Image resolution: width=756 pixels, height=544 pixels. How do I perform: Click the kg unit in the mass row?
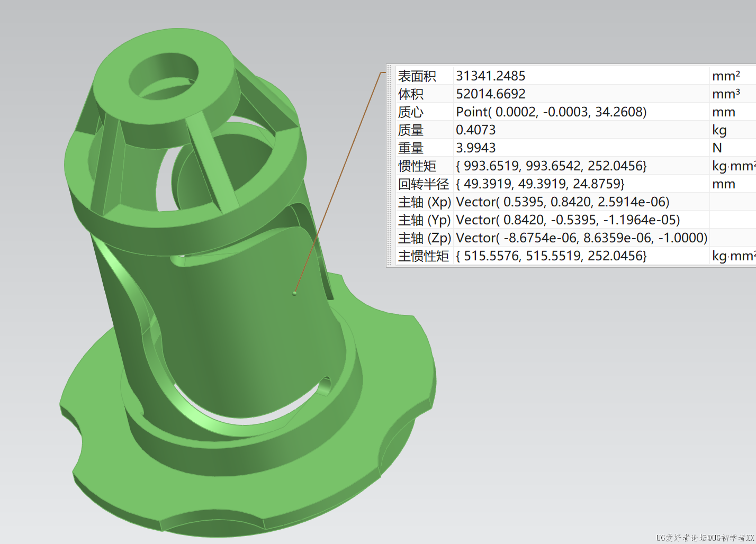coord(719,130)
